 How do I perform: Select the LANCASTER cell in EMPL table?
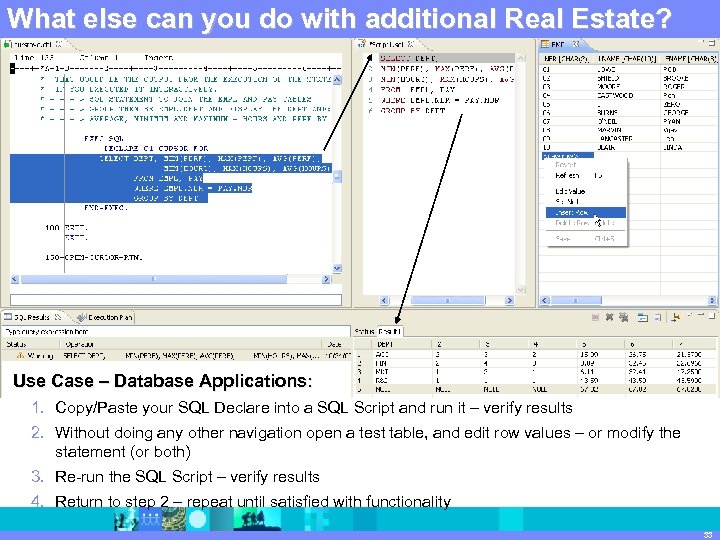point(616,139)
